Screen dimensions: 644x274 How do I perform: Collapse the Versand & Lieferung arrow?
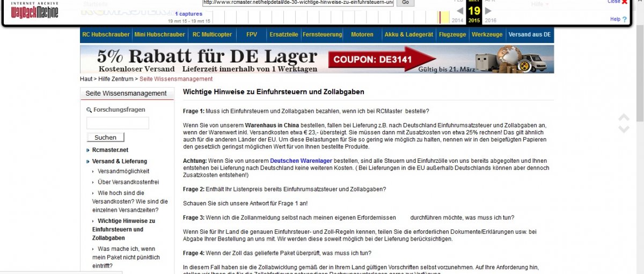[87, 161]
